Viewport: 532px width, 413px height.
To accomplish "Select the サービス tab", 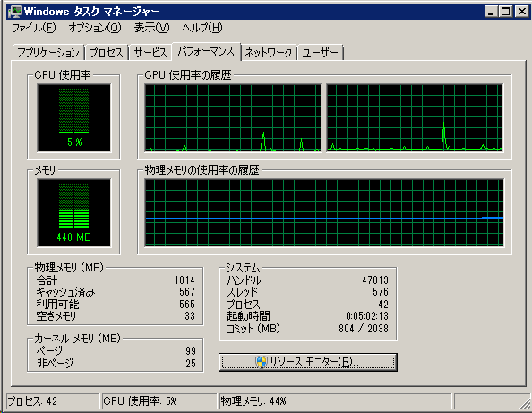I will 150,53.
